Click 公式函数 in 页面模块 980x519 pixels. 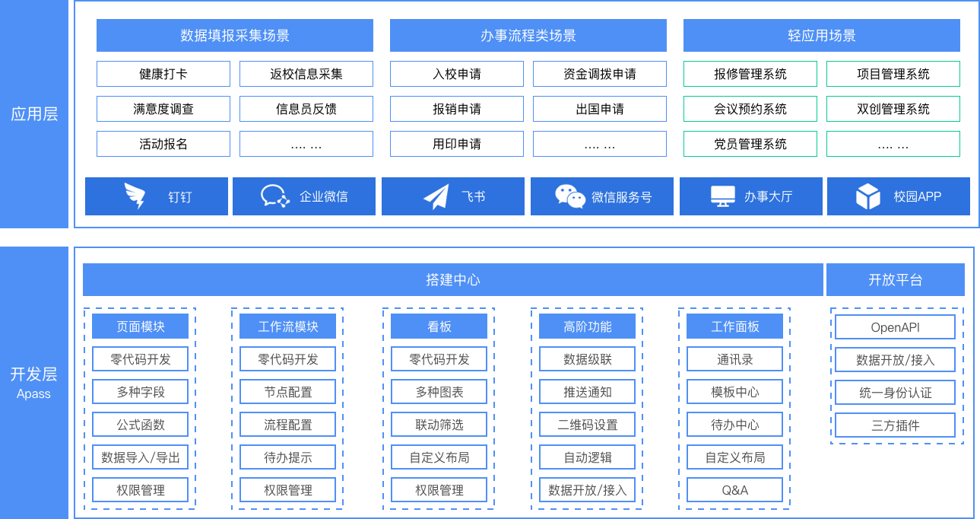140,425
